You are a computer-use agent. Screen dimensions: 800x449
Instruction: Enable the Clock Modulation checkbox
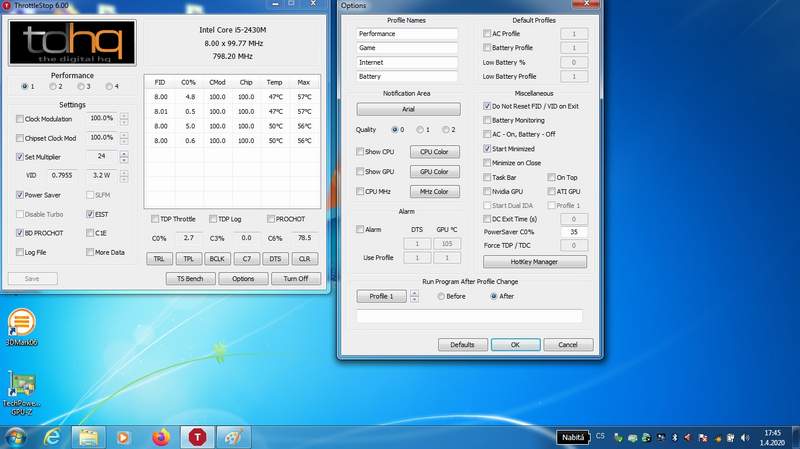20,119
